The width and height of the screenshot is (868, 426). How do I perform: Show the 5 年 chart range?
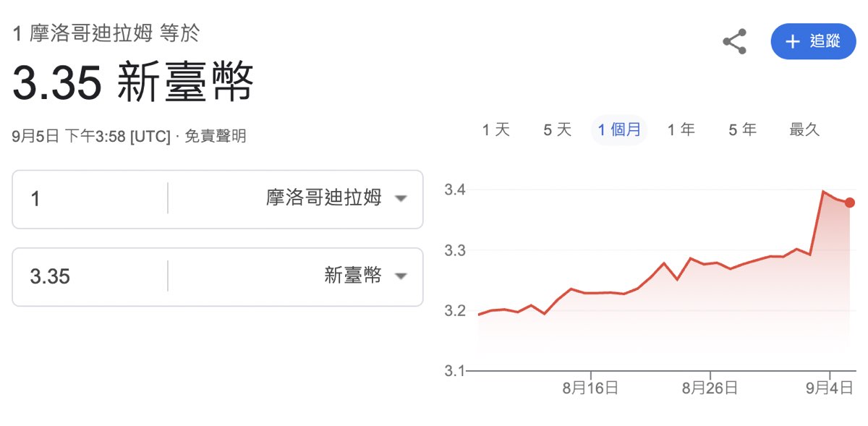[x=742, y=130]
